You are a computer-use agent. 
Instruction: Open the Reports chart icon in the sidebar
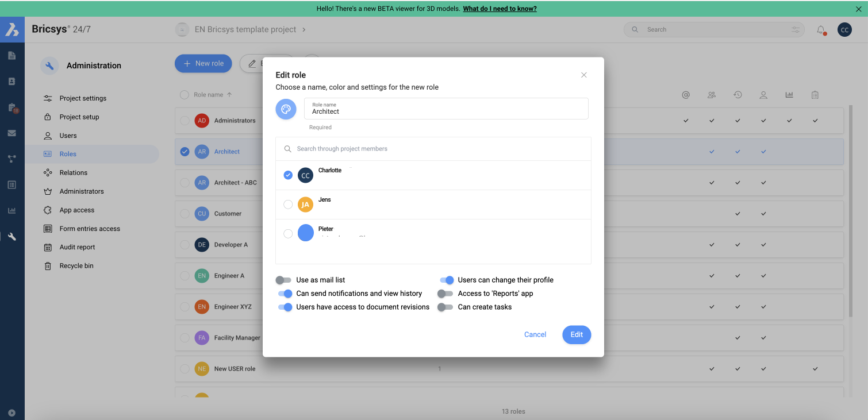coord(12,210)
